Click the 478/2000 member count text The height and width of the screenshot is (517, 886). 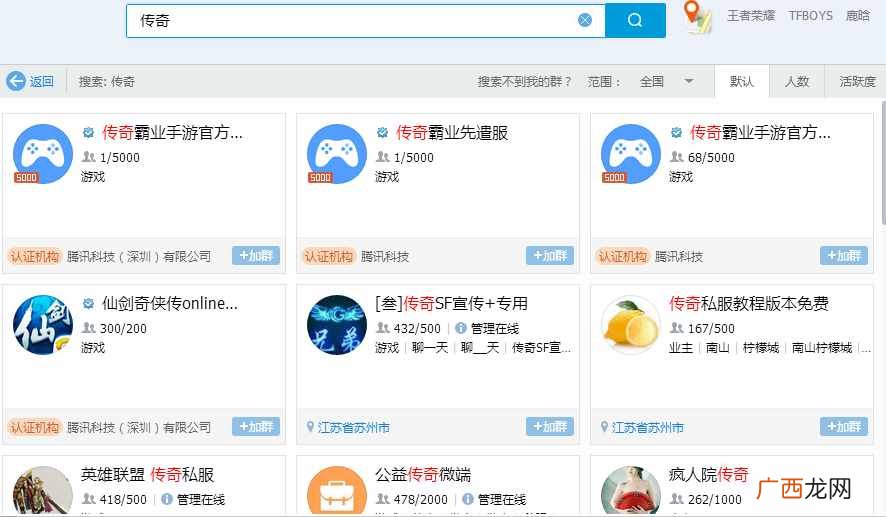420,499
